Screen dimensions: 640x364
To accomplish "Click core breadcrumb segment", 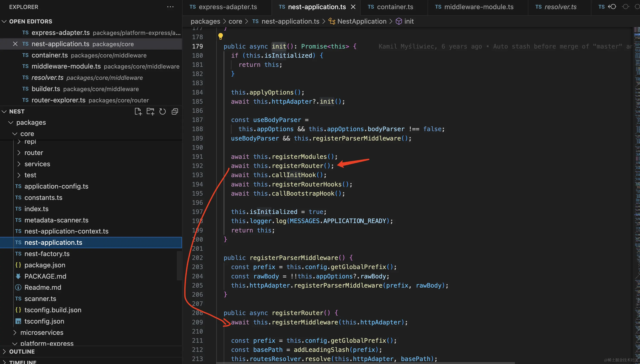I will coord(235,21).
